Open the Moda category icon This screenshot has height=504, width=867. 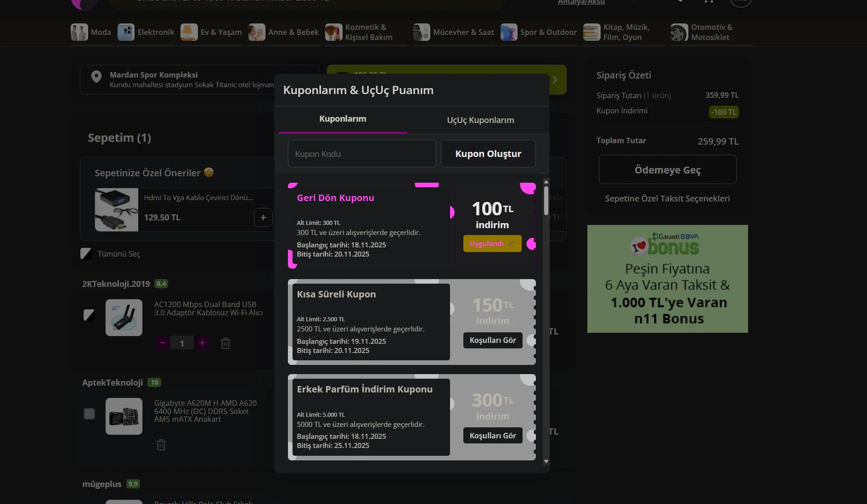[x=79, y=32]
